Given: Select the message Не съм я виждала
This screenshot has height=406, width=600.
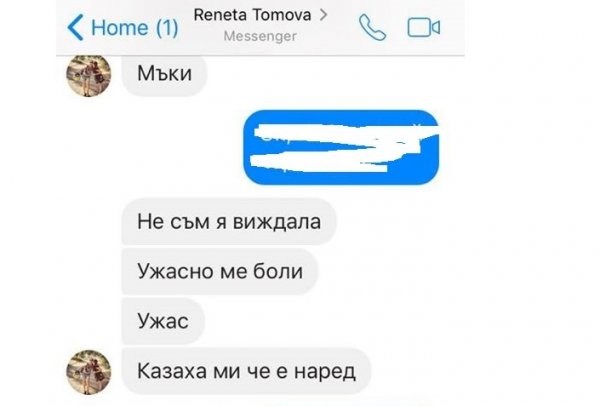Looking at the screenshot, I should (x=229, y=222).
